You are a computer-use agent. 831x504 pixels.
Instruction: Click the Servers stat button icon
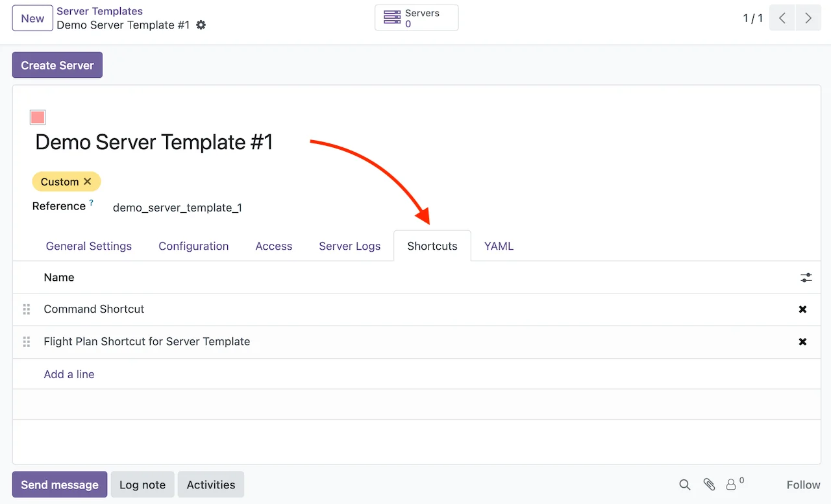[392, 18]
